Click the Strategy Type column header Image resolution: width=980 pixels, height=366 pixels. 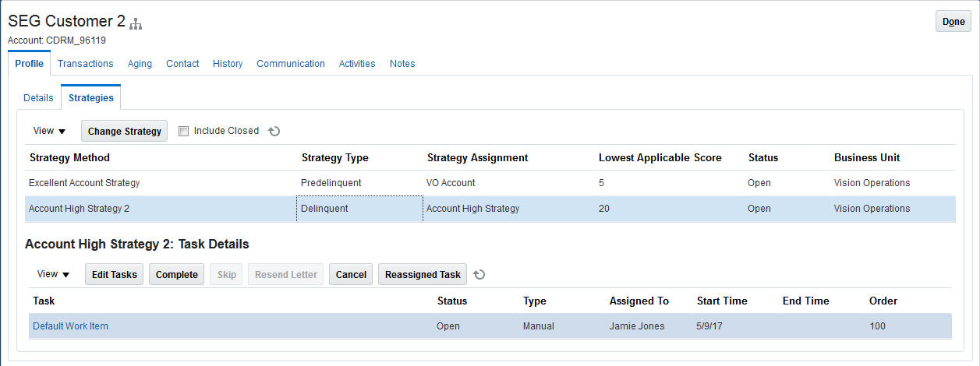pyautogui.click(x=334, y=157)
